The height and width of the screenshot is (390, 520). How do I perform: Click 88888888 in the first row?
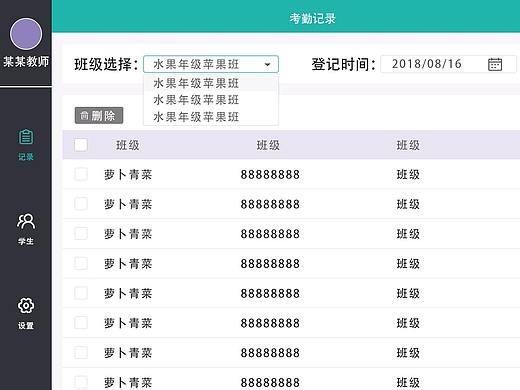coord(270,175)
